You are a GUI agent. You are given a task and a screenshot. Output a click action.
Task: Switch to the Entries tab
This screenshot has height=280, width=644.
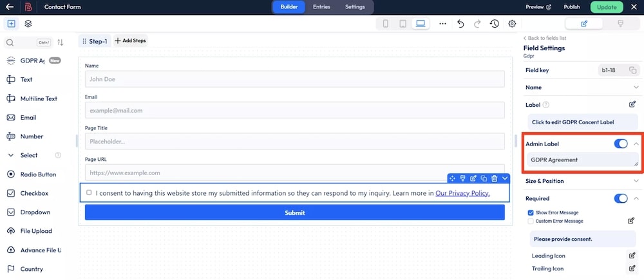tap(321, 7)
